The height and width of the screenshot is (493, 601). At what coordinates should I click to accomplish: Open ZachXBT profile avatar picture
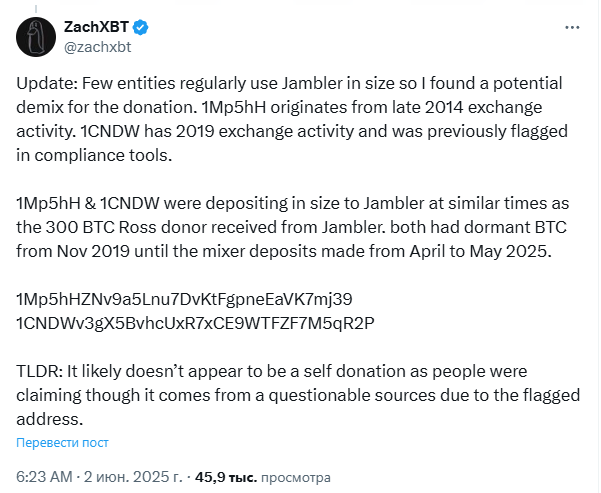36,37
